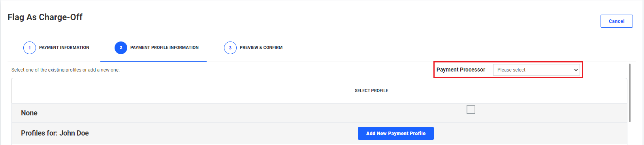The height and width of the screenshot is (145, 644).
Task: Click the step 3 circle icon
Action: coord(230,48)
